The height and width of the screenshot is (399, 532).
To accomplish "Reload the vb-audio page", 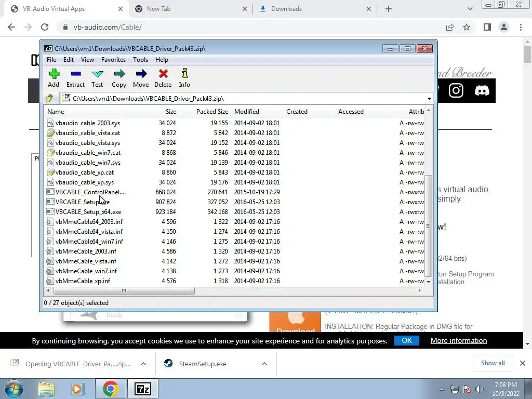I will pos(45,27).
